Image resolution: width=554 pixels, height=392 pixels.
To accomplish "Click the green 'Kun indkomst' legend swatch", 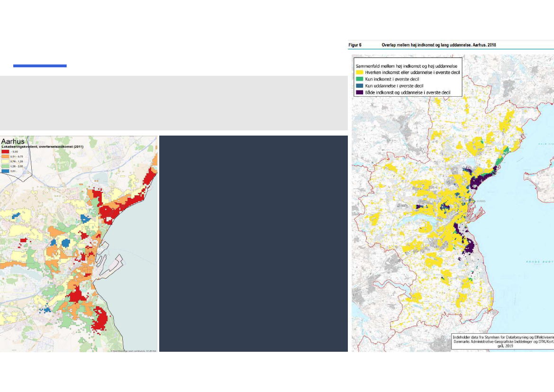I will point(359,79).
